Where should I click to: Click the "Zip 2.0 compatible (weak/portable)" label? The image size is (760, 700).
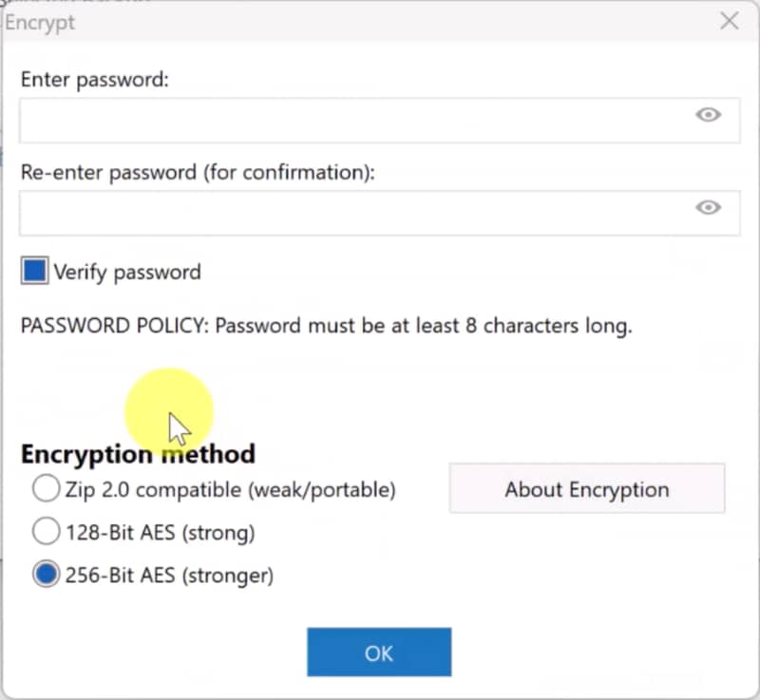(231, 490)
